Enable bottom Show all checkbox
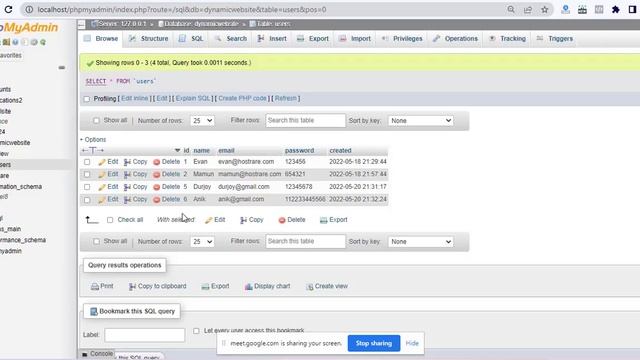Screen dimensions: 640x360 pyautogui.click(x=96, y=241)
